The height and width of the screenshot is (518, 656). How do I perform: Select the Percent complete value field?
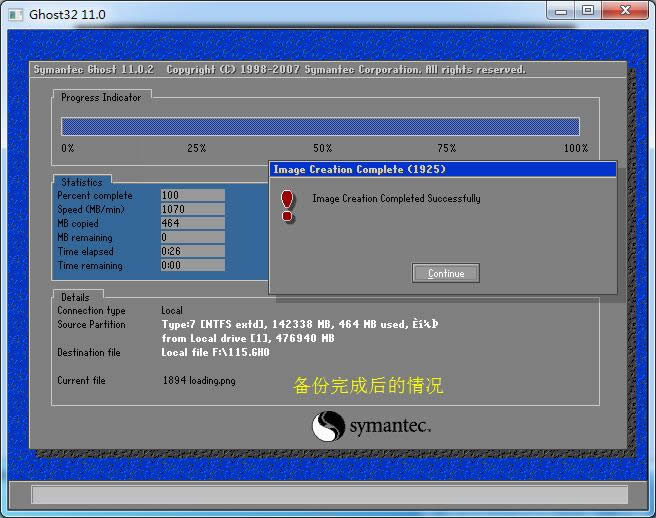[192, 196]
